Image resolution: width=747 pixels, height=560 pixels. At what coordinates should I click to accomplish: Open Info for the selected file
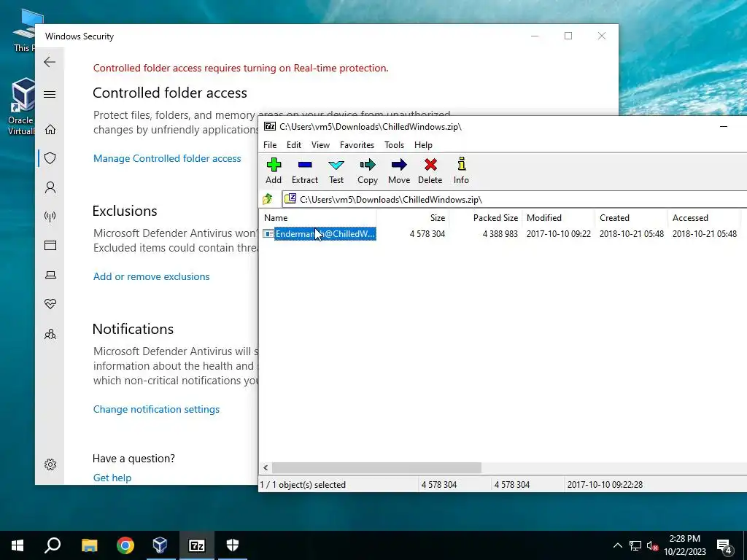pyautogui.click(x=461, y=171)
